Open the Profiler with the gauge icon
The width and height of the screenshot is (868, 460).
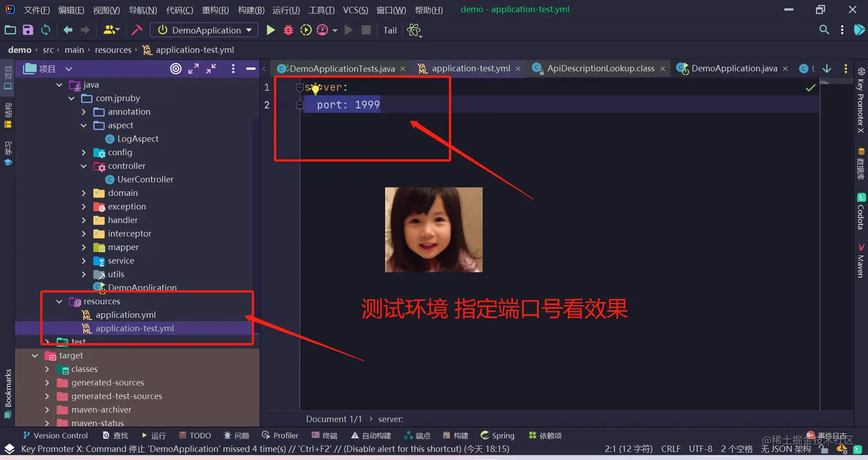coord(323,30)
